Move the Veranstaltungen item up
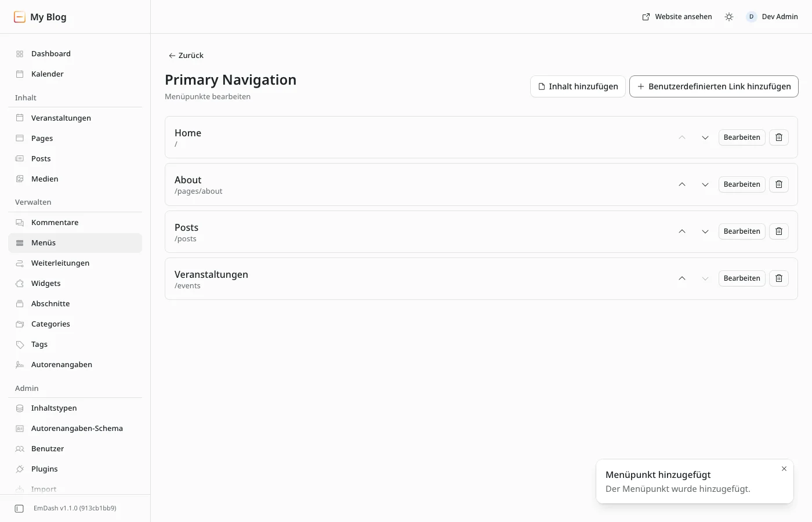 point(682,278)
